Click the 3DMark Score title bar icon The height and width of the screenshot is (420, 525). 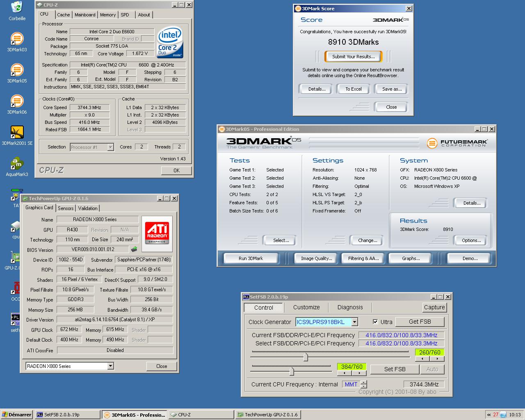298,9
